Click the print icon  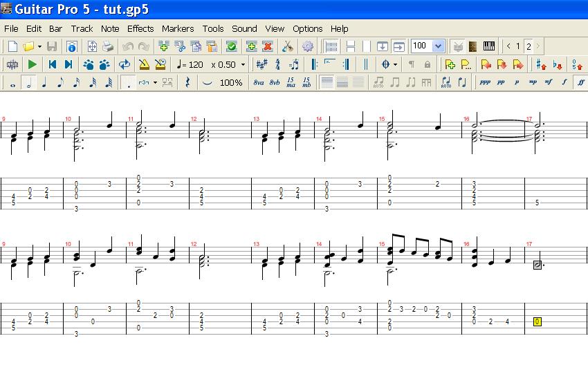tap(108, 46)
